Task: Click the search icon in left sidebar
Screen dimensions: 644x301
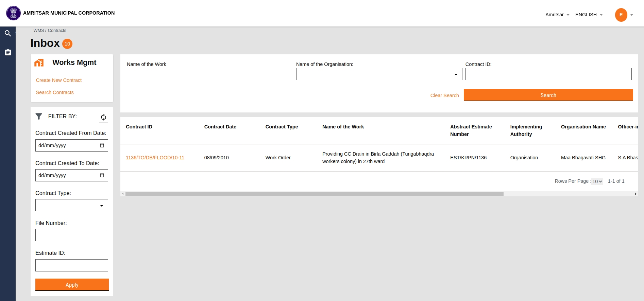Action: coord(8,33)
